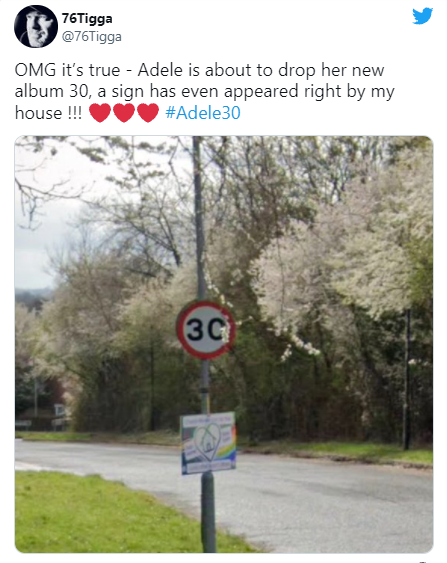Click the "album 30" text in the tweet

(51, 91)
